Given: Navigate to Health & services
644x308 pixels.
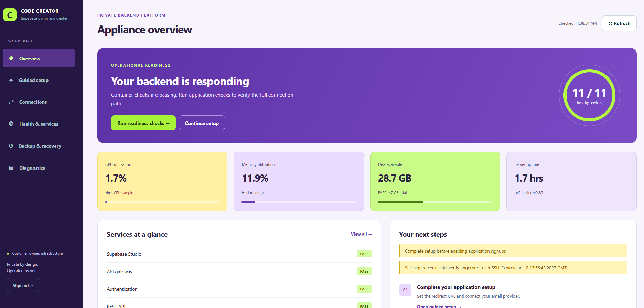Looking at the screenshot, I should (39, 124).
